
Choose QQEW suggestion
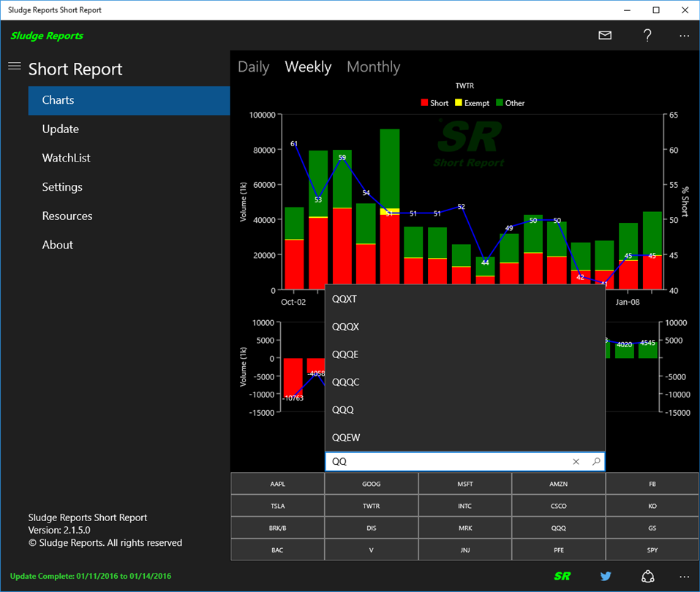tap(465, 437)
